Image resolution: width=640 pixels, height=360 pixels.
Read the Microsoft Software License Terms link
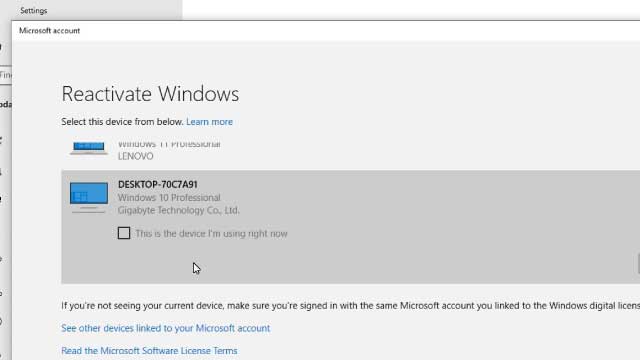[x=149, y=351]
